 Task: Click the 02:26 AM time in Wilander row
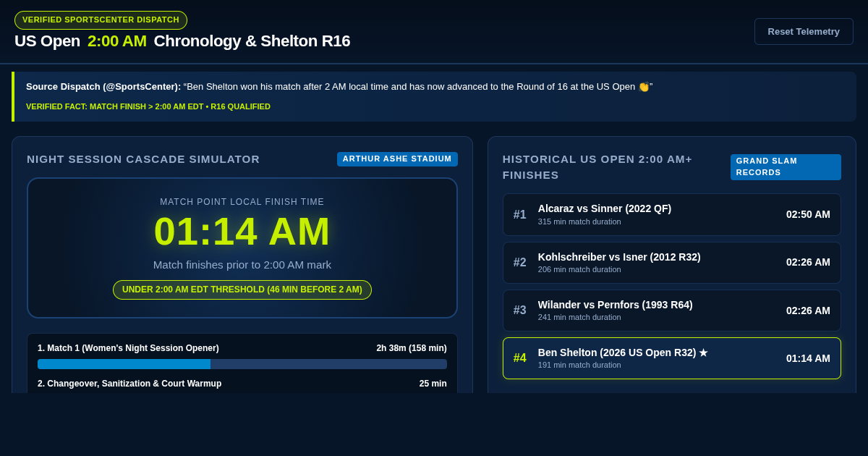tap(808, 311)
